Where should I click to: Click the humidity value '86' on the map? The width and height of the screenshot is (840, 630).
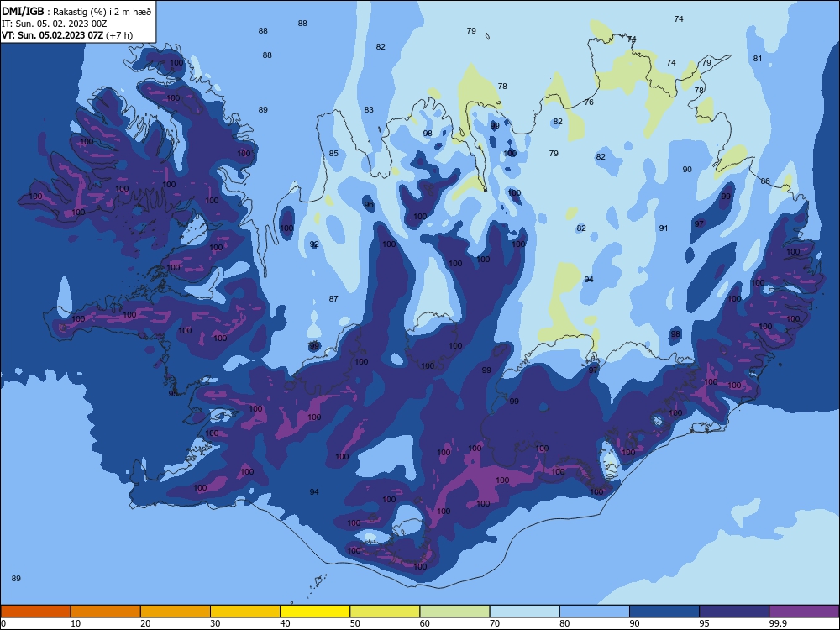point(765,181)
